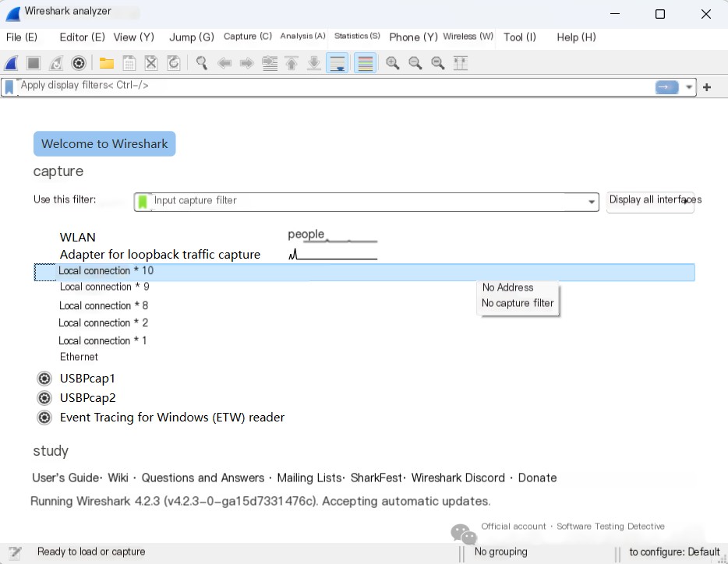This screenshot has width=728, height=564.
Task: Open the SharkFest link
Action: [376, 478]
